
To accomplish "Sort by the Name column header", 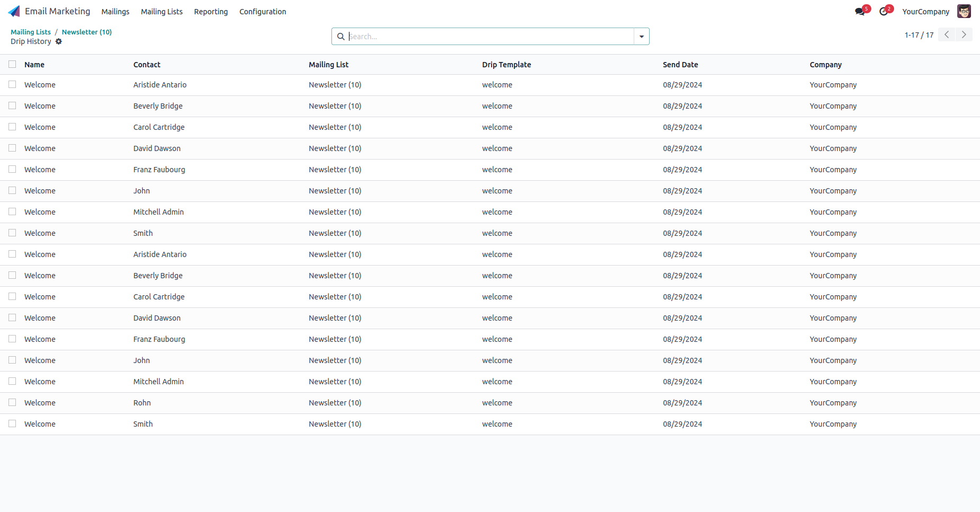I will click(34, 65).
